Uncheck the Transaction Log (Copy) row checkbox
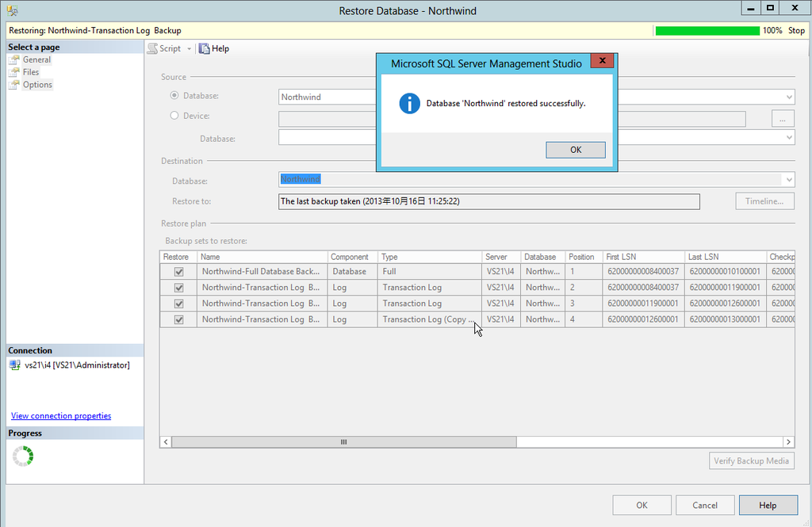812x527 pixels. click(179, 319)
